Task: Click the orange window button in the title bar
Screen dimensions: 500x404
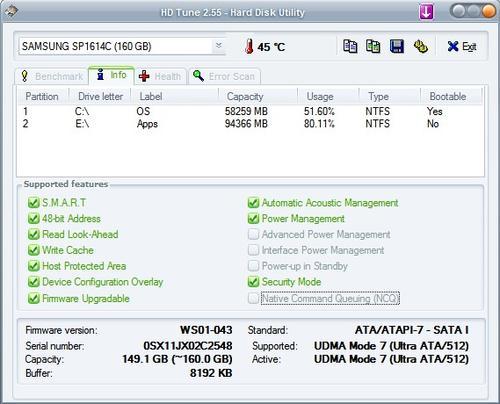Action: click(488, 11)
